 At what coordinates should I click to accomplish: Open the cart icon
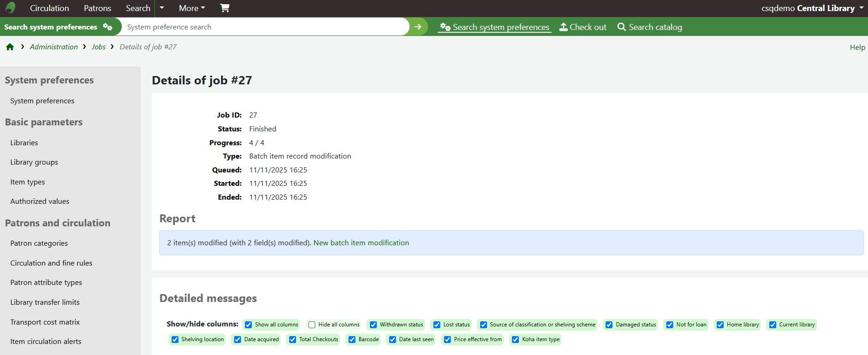pos(225,8)
